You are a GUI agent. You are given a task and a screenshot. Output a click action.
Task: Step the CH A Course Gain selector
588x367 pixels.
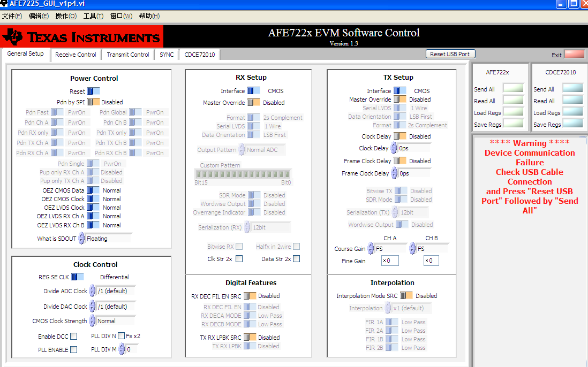[371, 248]
